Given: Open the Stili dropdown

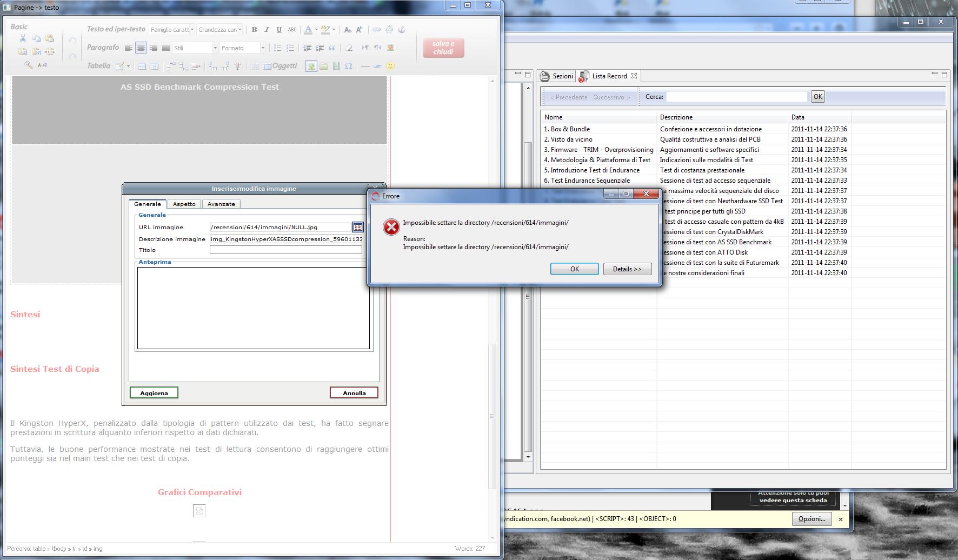Looking at the screenshot, I should coord(195,48).
